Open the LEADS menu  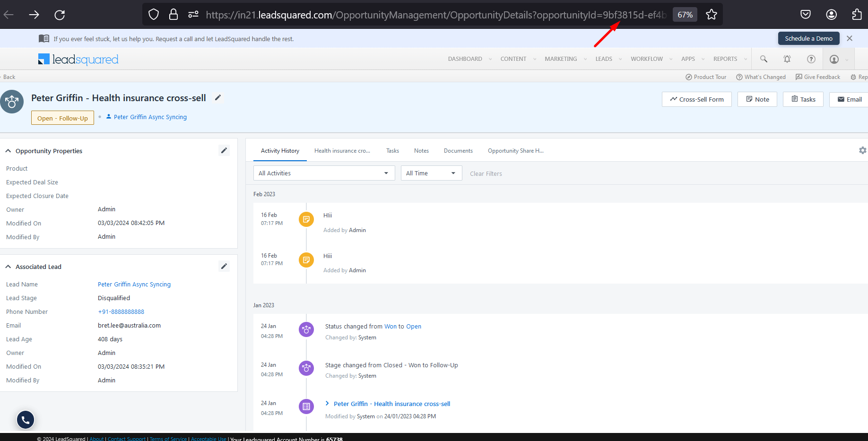(x=604, y=59)
